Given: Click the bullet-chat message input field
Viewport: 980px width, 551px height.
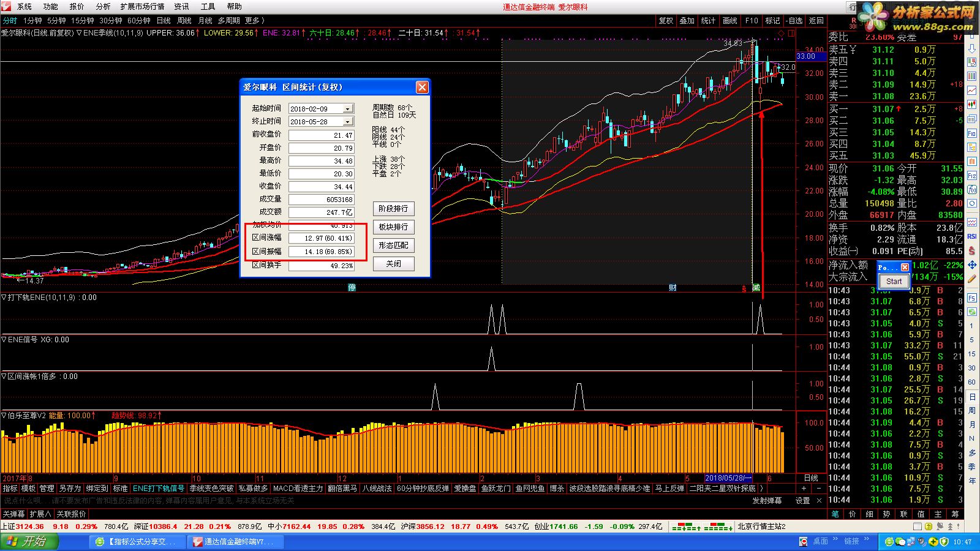Looking at the screenshot, I should tap(374, 501).
